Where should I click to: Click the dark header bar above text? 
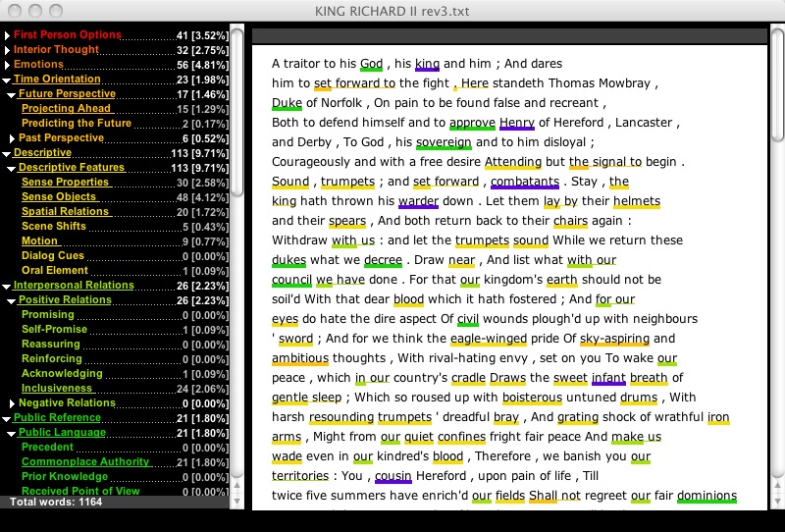pyautogui.click(x=509, y=36)
